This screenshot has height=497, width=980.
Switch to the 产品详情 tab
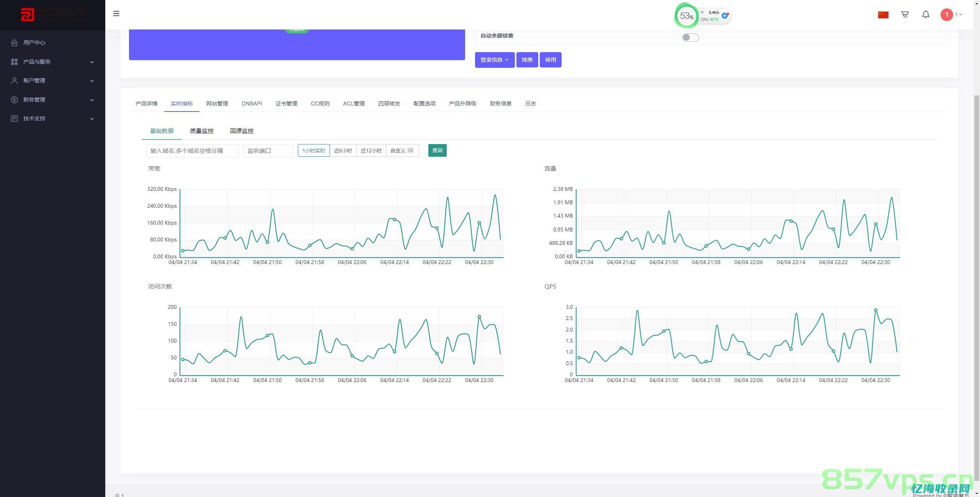pyautogui.click(x=146, y=103)
